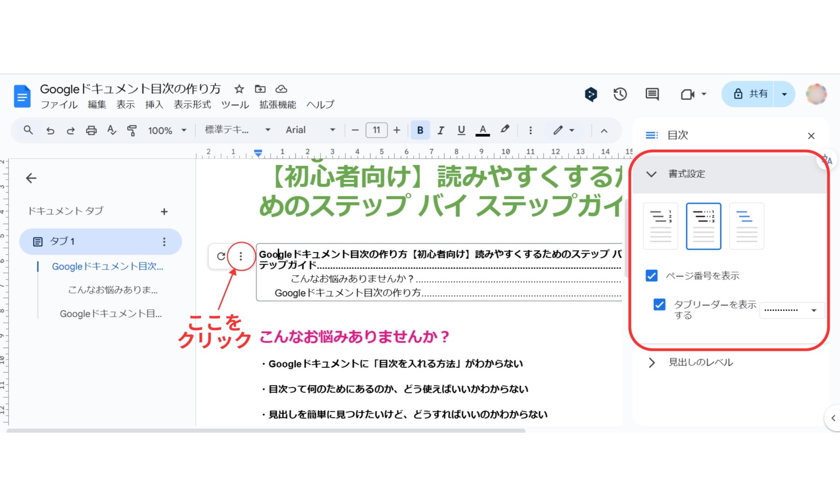Viewport: 840px width, 504px height.
Task: Open the zoom 100% dropdown
Action: point(167,130)
